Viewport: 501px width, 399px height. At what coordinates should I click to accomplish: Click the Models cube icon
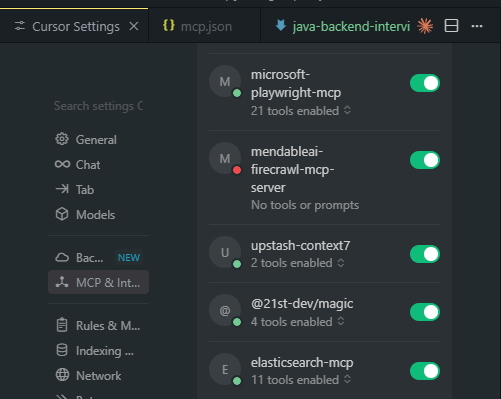pyautogui.click(x=62, y=214)
